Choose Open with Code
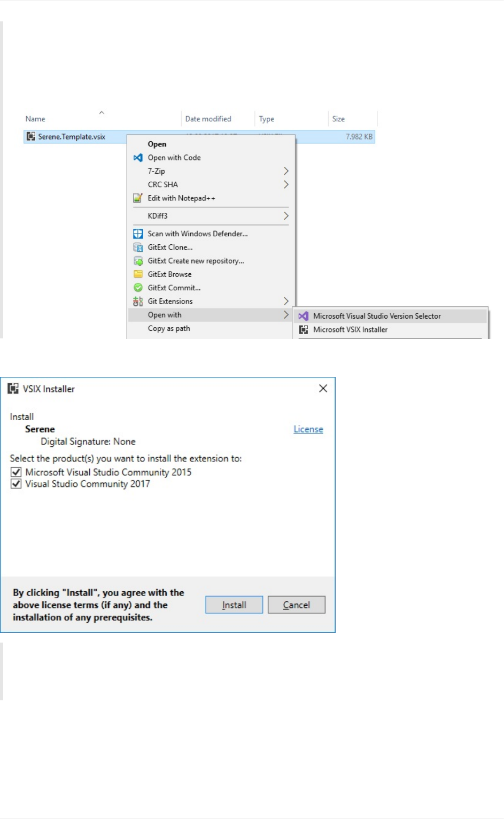The image size is (504, 819). coord(174,158)
